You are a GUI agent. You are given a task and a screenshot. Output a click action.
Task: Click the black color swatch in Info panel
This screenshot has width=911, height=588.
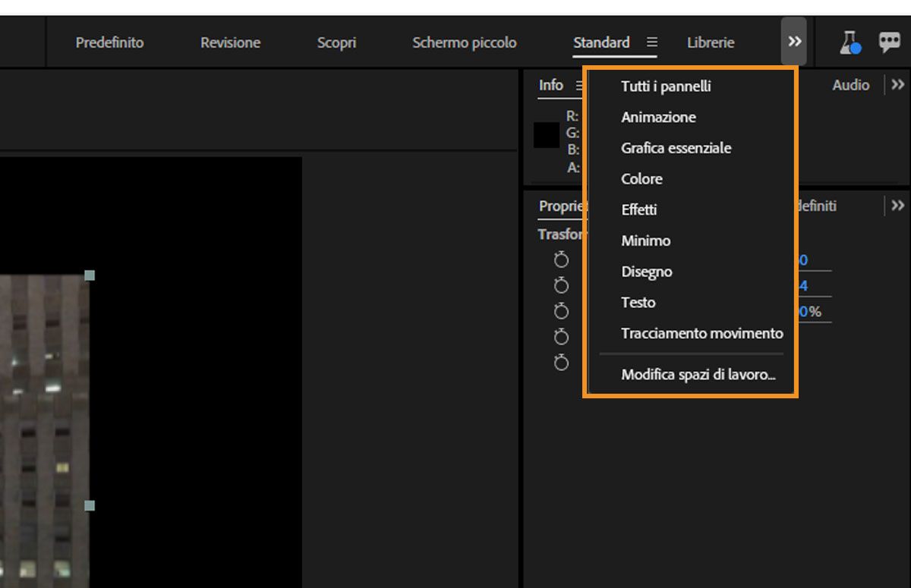pyautogui.click(x=547, y=135)
